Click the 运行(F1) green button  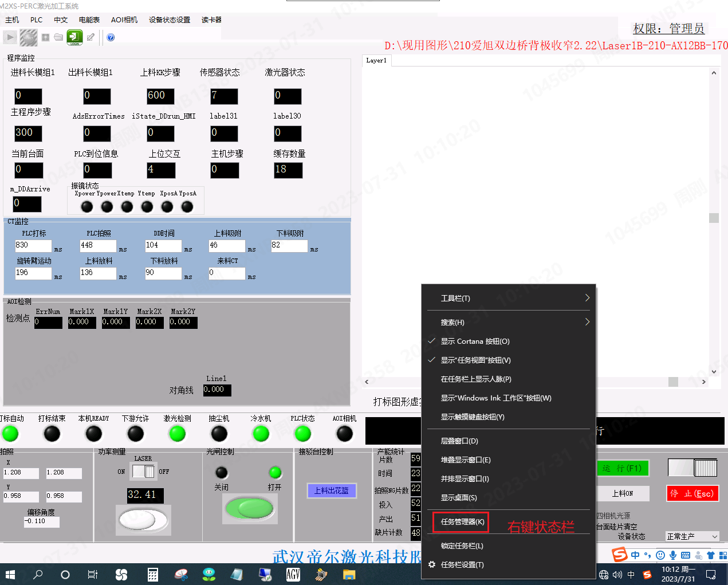point(623,468)
